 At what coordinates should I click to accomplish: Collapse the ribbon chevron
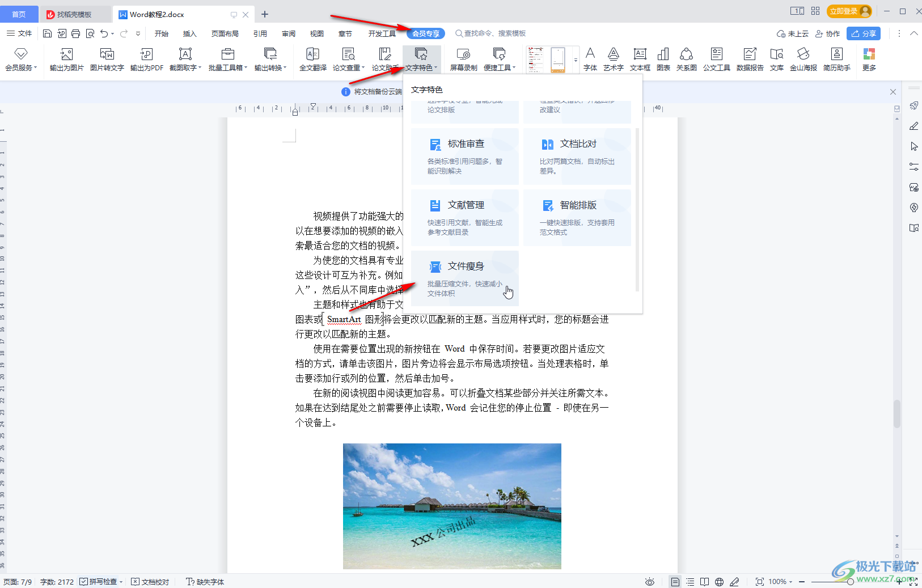(913, 33)
